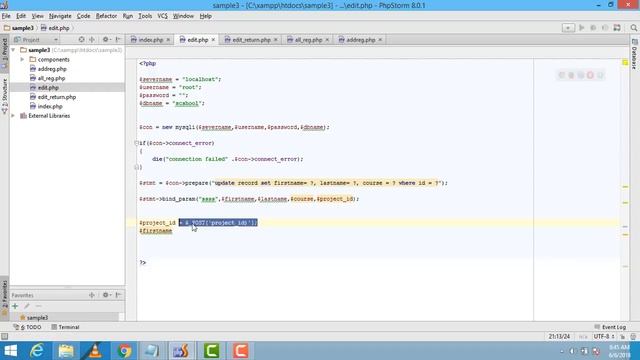640x360 pixels.
Task: Toggle tool window buttons in status bar corner
Action: [4, 336]
